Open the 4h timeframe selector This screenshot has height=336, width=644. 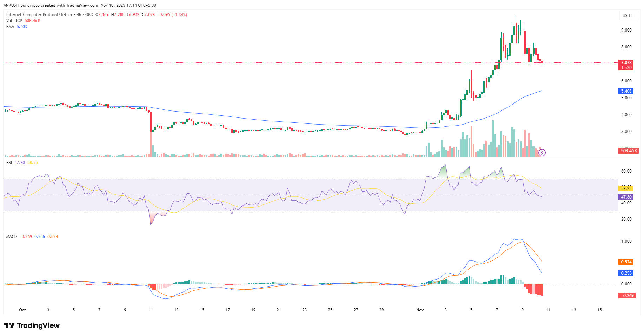point(78,15)
